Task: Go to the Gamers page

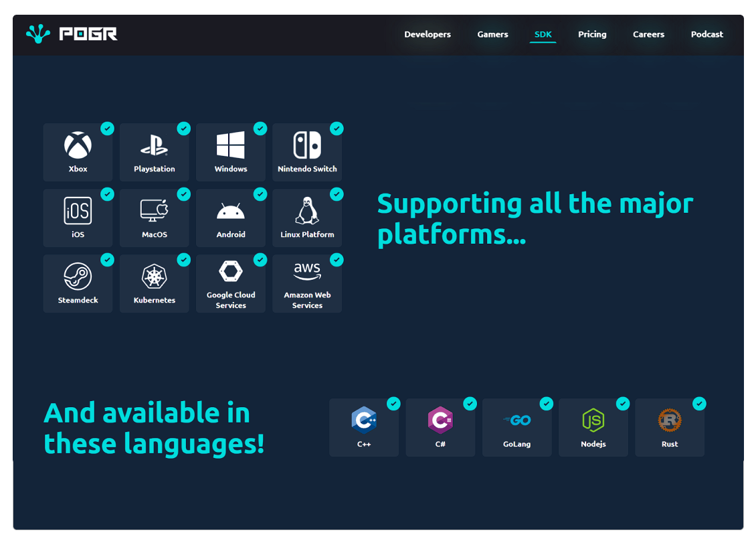Action: coord(492,34)
